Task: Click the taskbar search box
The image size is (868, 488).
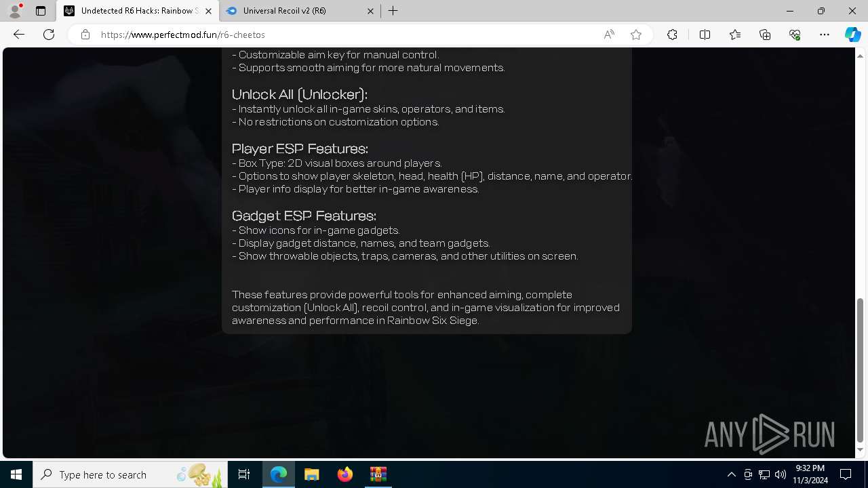Action: 130,474
